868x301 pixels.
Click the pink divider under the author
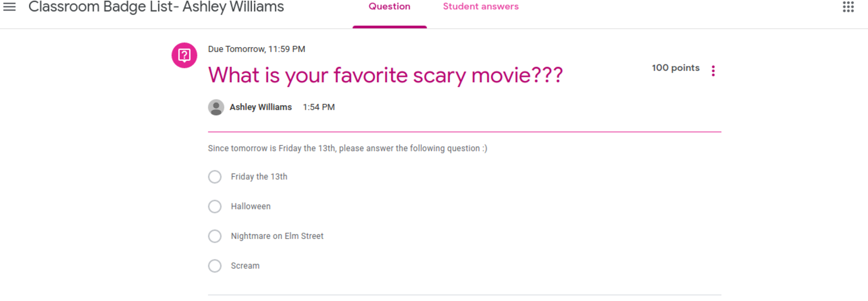(465, 132)
